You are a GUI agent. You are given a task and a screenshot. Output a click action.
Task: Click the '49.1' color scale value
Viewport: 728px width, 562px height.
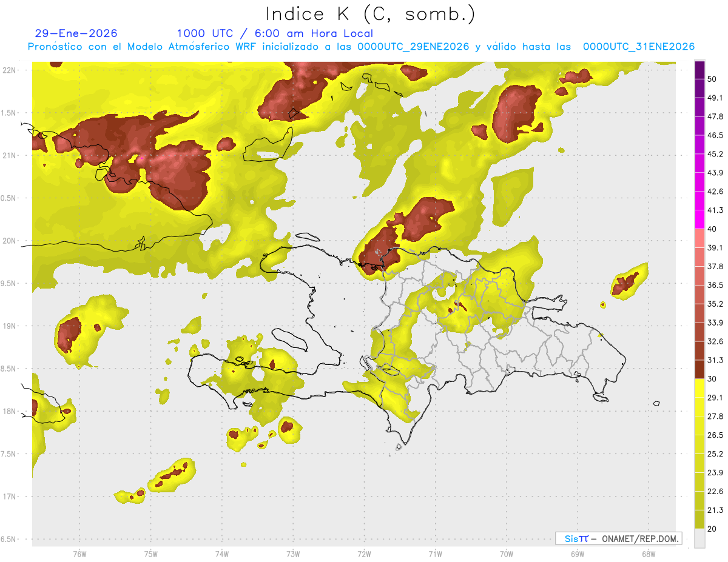715,98
